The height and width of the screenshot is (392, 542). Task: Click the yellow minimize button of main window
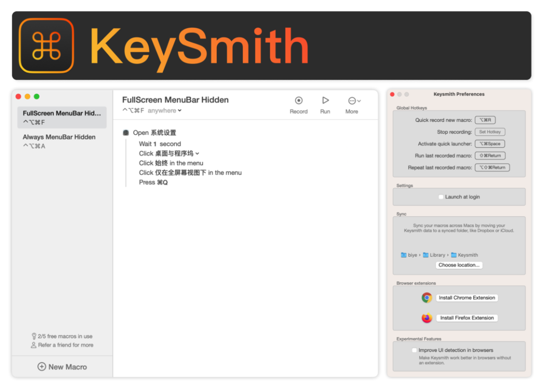click(27, 97)
